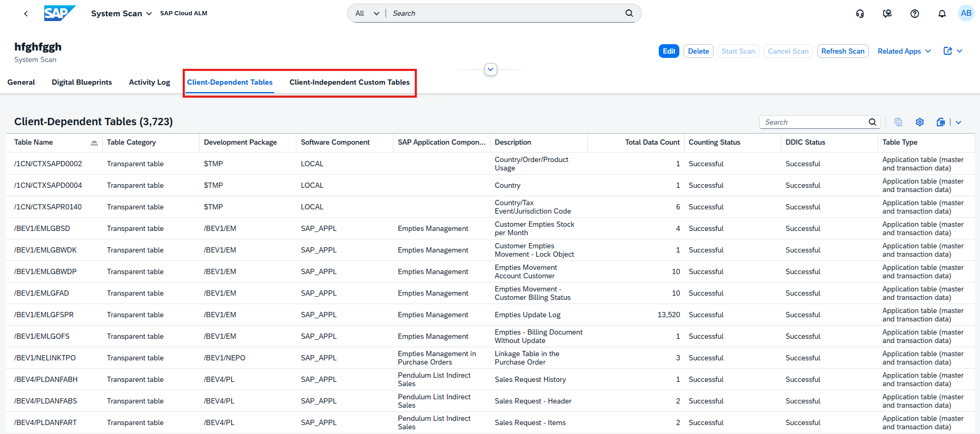Click the back navigation arrow
Viewport: 980px width, 434px height.
[26, 14]
